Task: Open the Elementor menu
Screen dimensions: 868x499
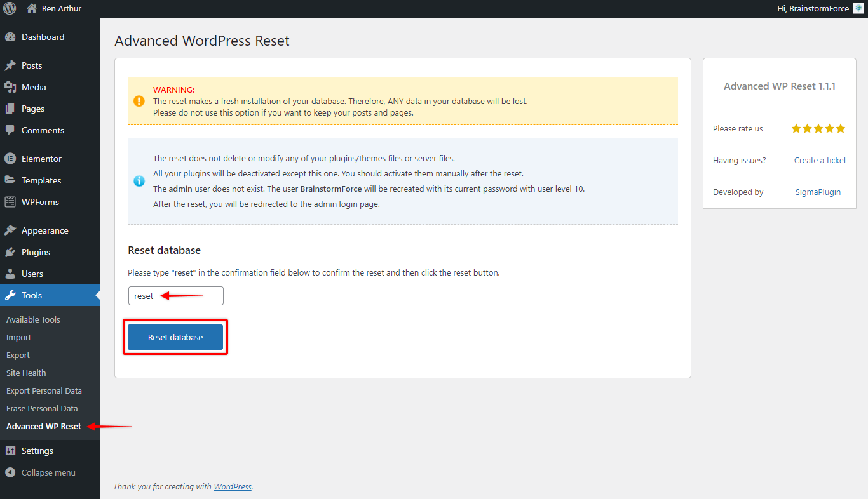Action: pos(41,159)
